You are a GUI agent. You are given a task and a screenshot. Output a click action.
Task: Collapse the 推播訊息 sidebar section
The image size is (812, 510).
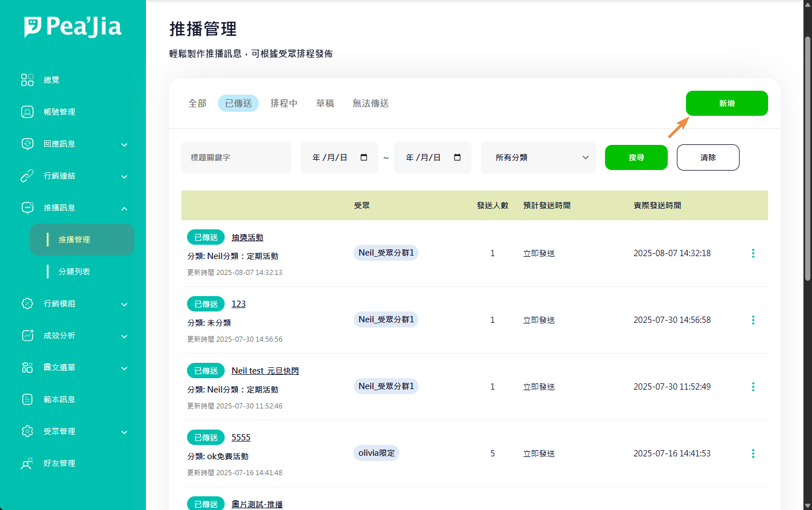click(124, 208)
